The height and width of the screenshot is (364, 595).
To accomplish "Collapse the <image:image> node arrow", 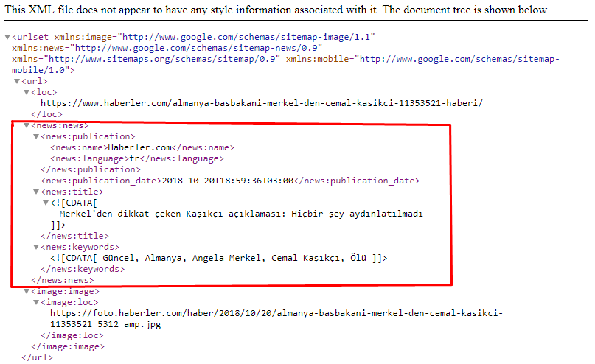I will (27, 291).
